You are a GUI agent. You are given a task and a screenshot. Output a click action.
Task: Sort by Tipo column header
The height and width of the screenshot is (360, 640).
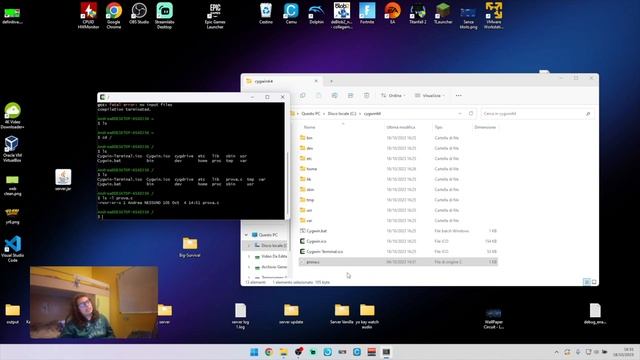[x=438, y=127]
